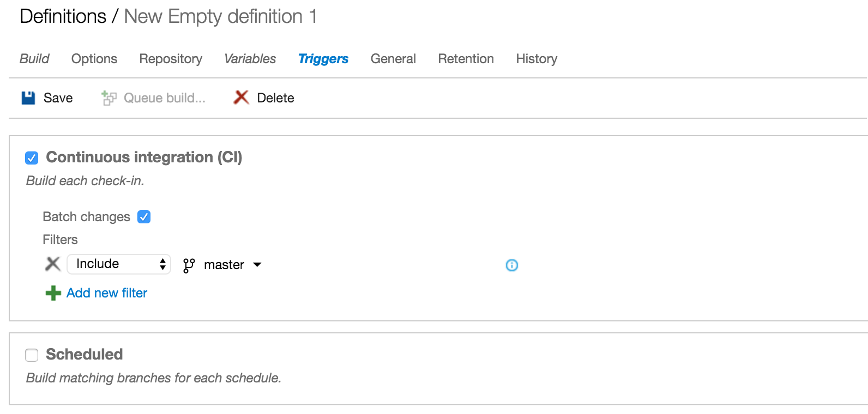This screenshot has height=414, width=868.
Task: Click the Definitions breadcrumb link
Action: pyautogui.click(x=63, y=16)
